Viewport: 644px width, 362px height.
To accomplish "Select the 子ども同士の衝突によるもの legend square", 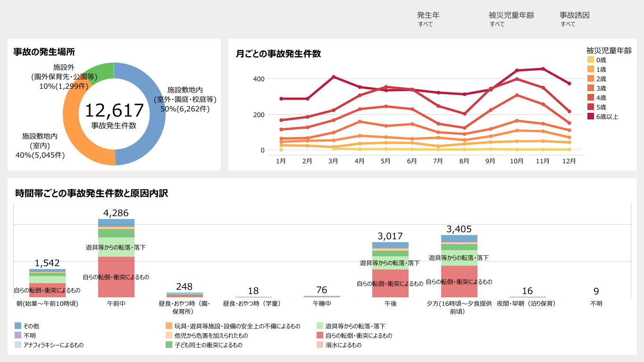I will pyautogui.click(x=169, y=345).
